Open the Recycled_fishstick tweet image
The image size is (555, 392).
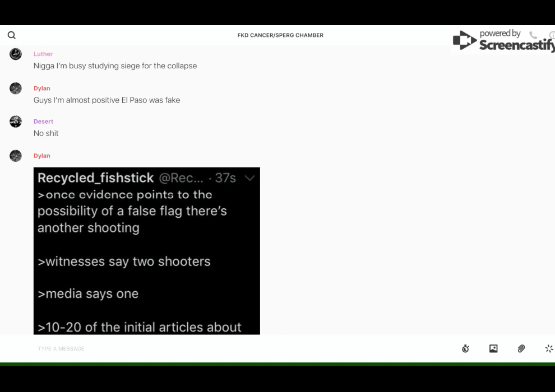coord(146,251)
